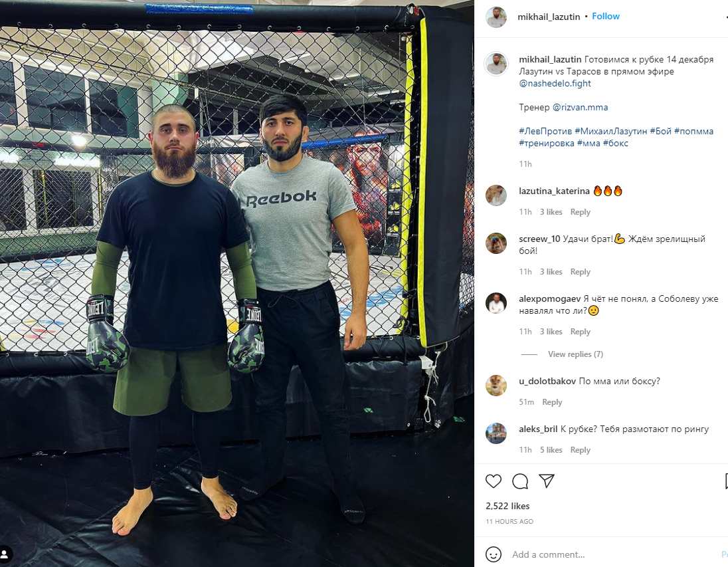Open mikhail_lazutin header profile avatar
Screen dimensions: 728x567
tap(496, 17)
